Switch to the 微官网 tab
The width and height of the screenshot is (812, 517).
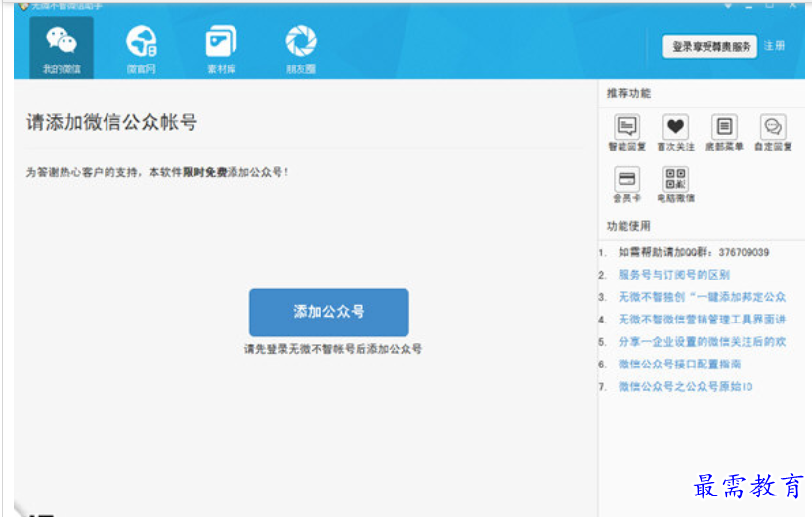pos(142,48)
